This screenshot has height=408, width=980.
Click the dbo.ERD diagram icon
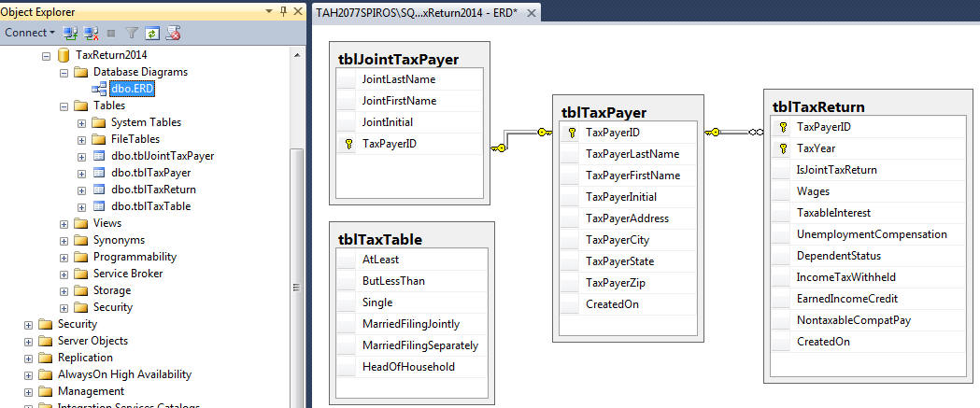click(x=99, y=89)
